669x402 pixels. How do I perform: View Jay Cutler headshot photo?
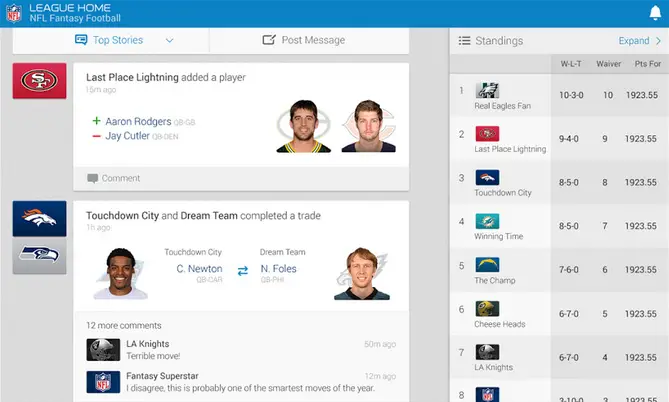click(x=369, y=126)
